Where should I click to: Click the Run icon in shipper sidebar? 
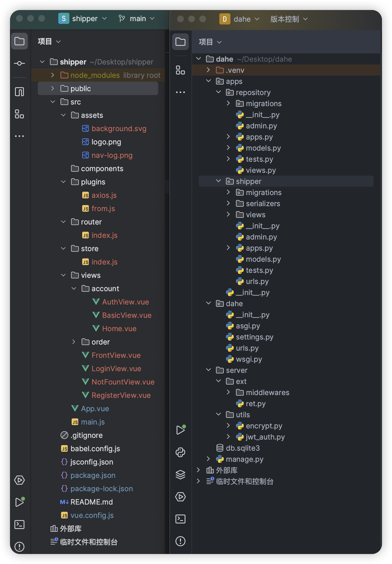tap(19, 502)
